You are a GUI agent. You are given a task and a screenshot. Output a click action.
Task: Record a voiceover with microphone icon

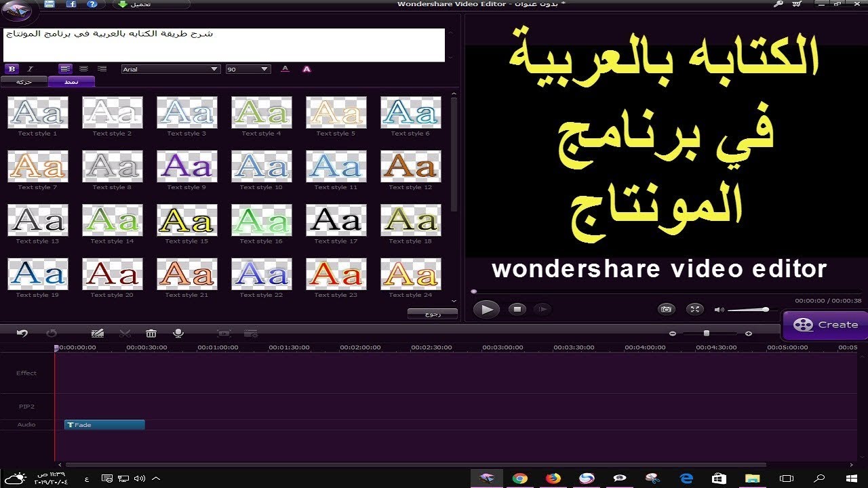pos(178,333)
